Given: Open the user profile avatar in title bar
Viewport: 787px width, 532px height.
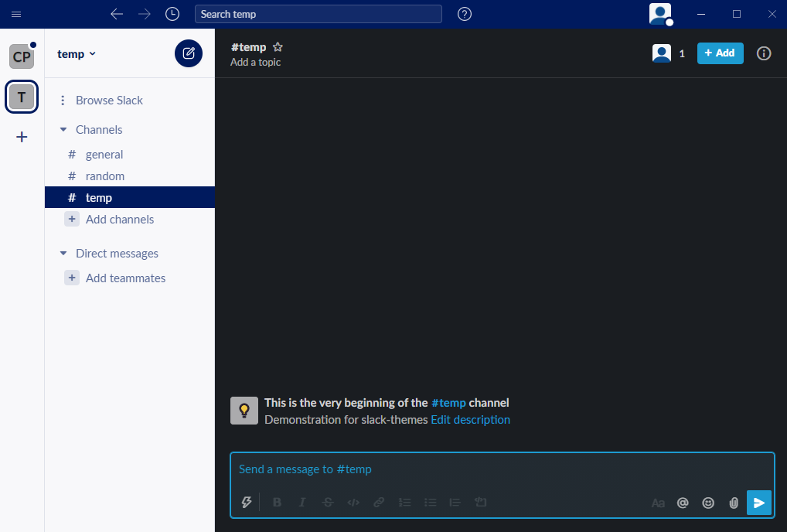Looking at the screenshot, I should 660,14.
